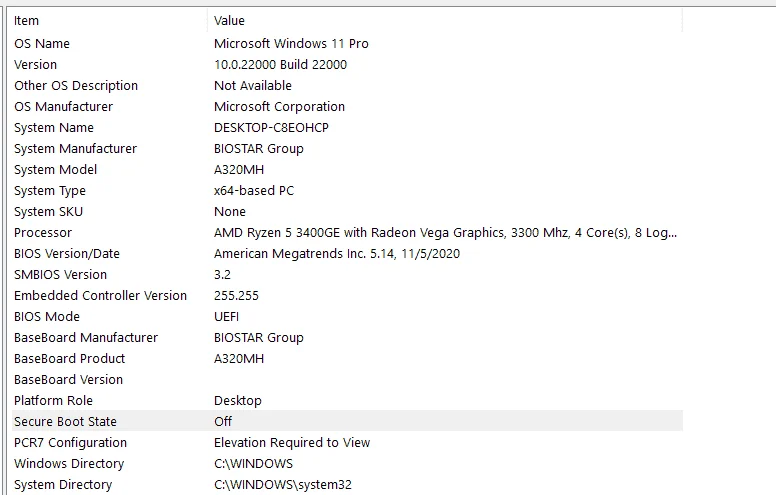Image resolution: width=776 pixels, height=495 pixels.
Task: Click the Value column header
Action: click(445, 21)
